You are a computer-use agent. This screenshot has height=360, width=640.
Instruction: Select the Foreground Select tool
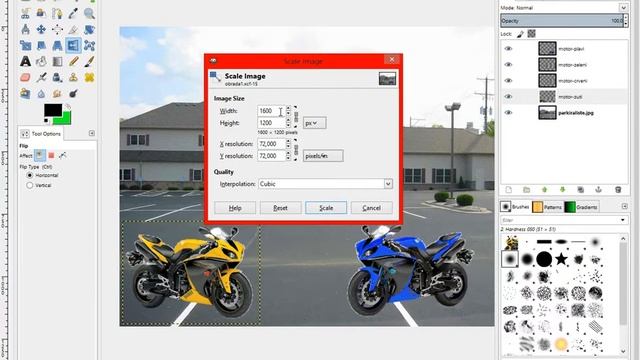(x=41, y=13)
